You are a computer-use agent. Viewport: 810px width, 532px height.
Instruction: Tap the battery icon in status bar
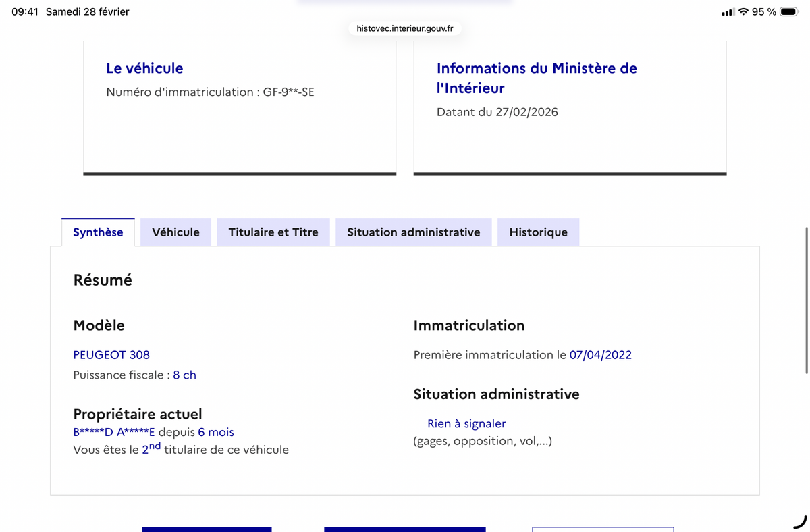(x=789, y=11)
